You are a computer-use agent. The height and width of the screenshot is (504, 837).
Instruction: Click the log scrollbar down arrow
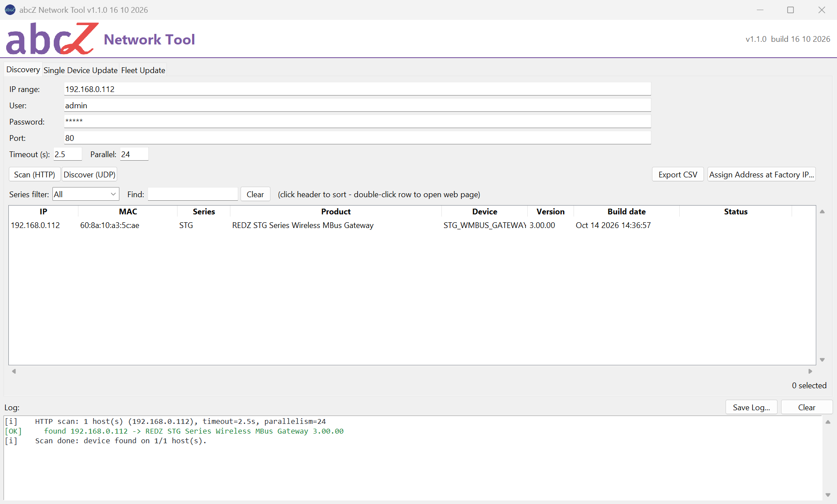click(x=828, y=495)
